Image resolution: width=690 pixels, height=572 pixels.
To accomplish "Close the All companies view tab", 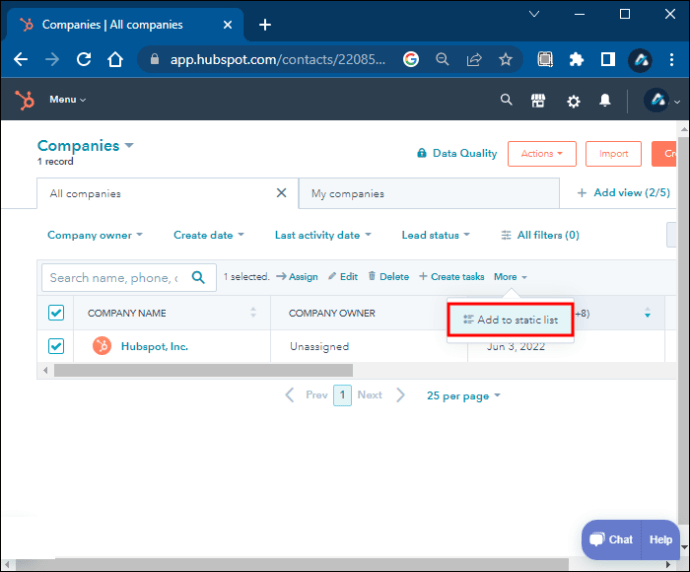I will click(282, 193).
